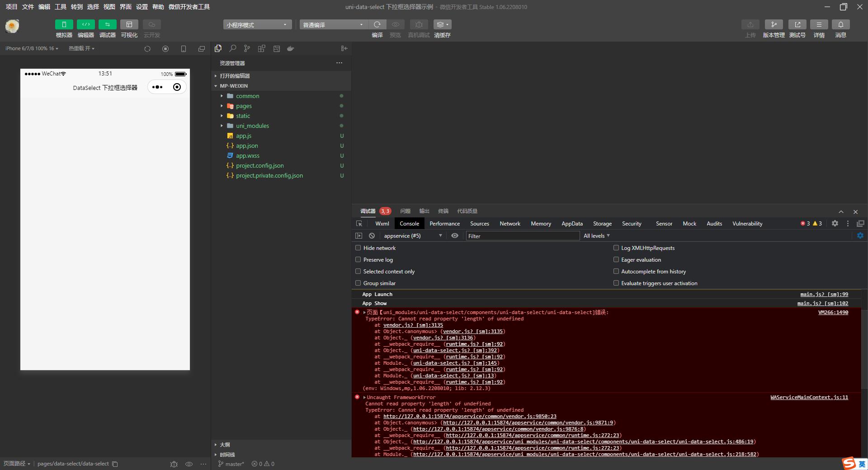Click the 页面路径 page path selector
Image resolution: width=868 pixels, height=470 pixels.
tap(17, 464)
